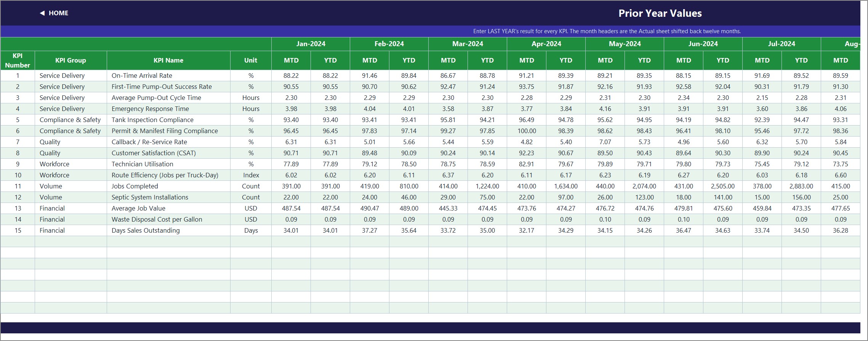Select the Jan-2024 month header

pos(311,44)
